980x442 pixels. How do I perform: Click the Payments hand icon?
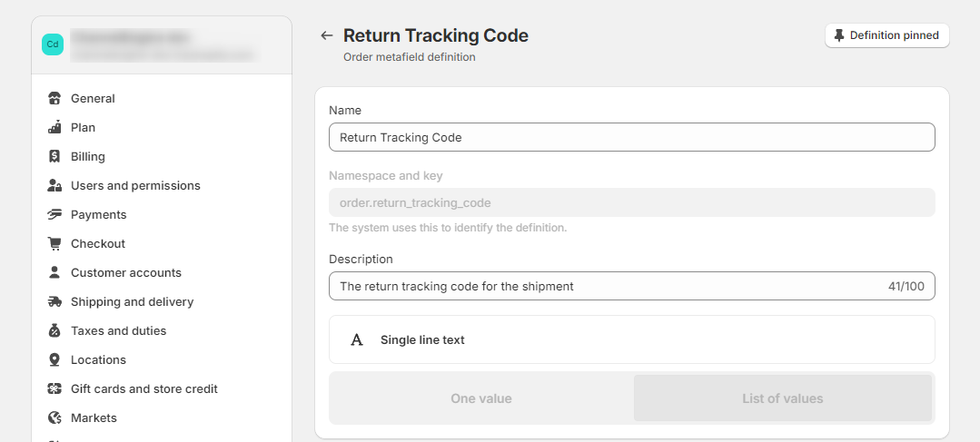point(54,215)
